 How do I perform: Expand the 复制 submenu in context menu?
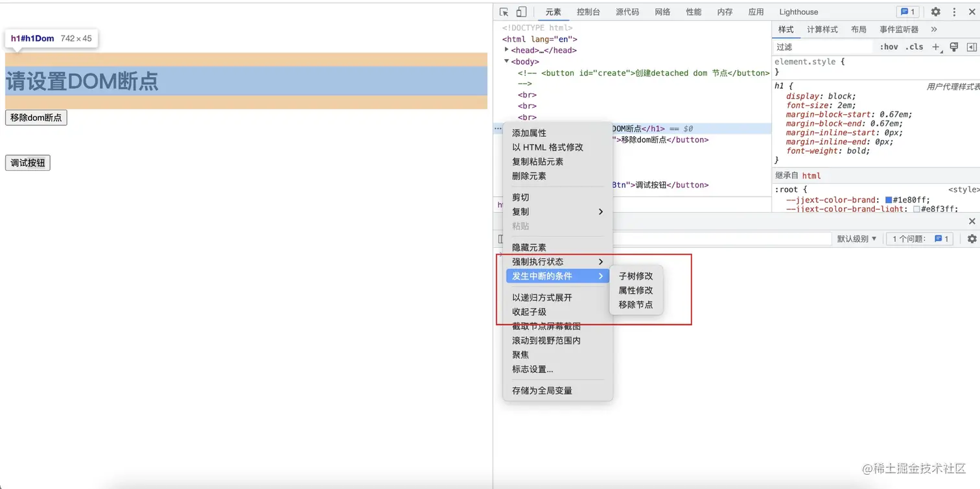(558, 211)
